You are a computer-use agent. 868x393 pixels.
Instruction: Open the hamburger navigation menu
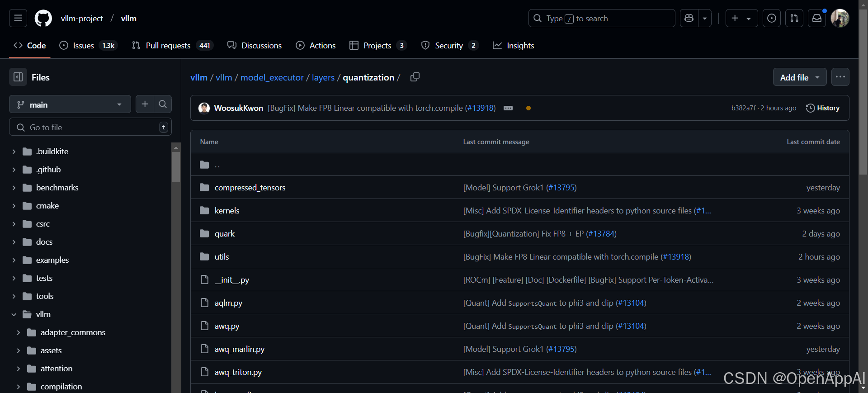tap(18, 18)
